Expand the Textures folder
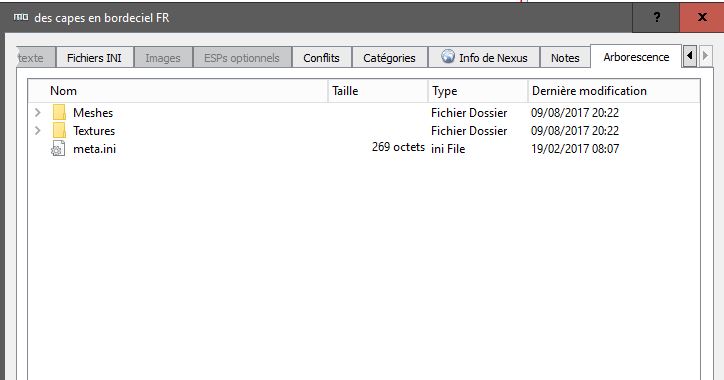The height and width of the screenshot is (380, 724). tap(38, 131)
